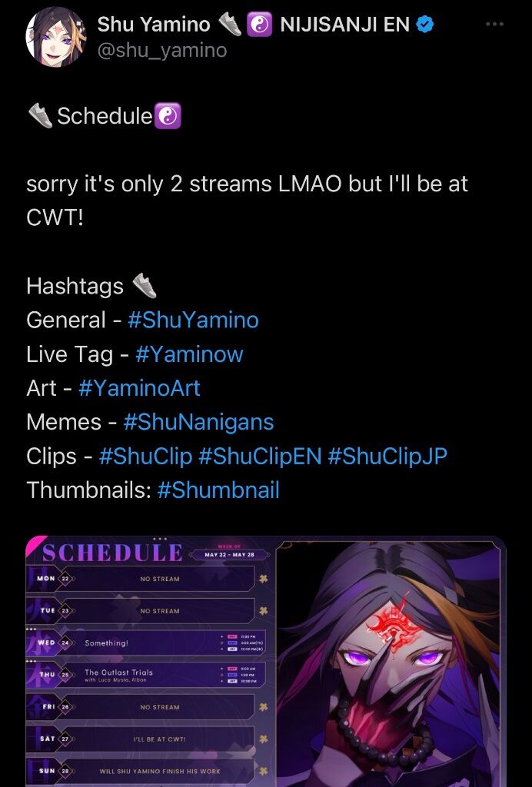Image resolution: width=532 pixels, height=787 pixels.
Task: Open the three-dot more options menu
Action: pos(494,24)
